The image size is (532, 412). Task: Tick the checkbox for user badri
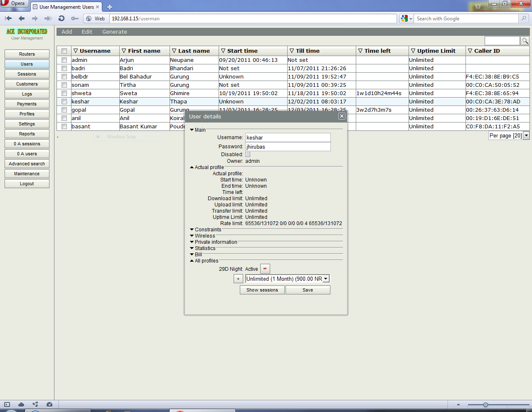point(64,68)
